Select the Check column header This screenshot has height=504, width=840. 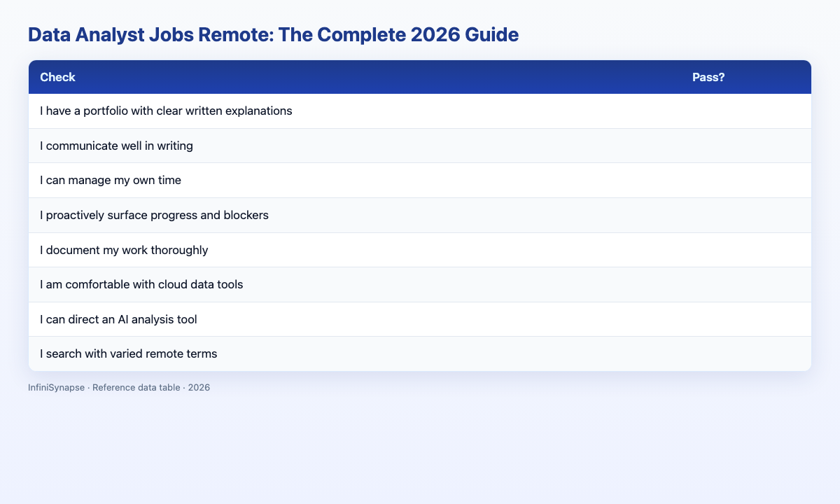pyautogui.click(x=57, y=78)
